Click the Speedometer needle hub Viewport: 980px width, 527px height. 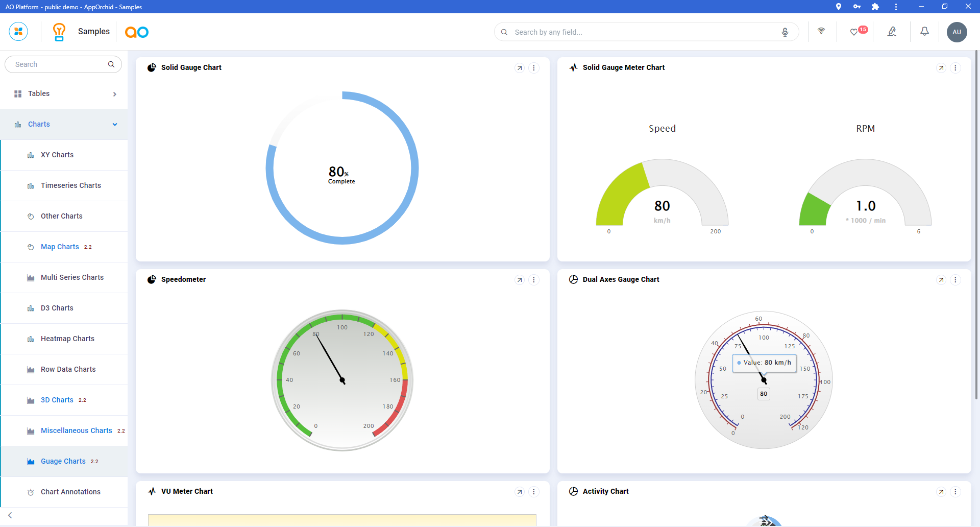[342, 380]
